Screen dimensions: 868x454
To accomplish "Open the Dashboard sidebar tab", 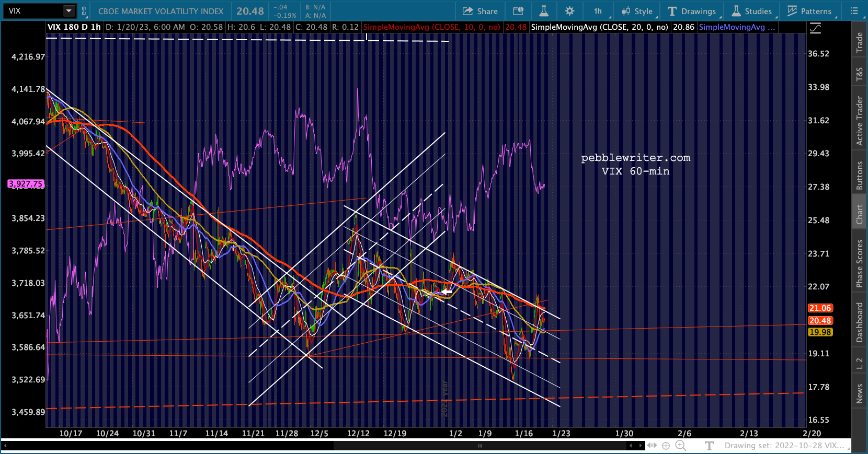I will click(860, 322).
